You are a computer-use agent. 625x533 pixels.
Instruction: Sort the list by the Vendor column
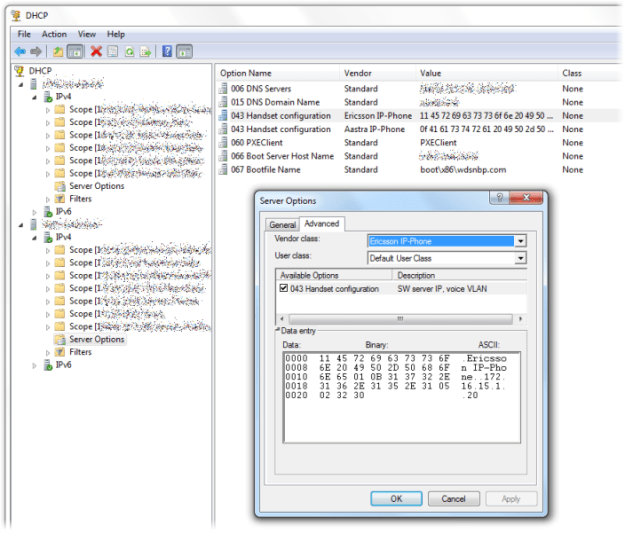[x=377, y=73]
